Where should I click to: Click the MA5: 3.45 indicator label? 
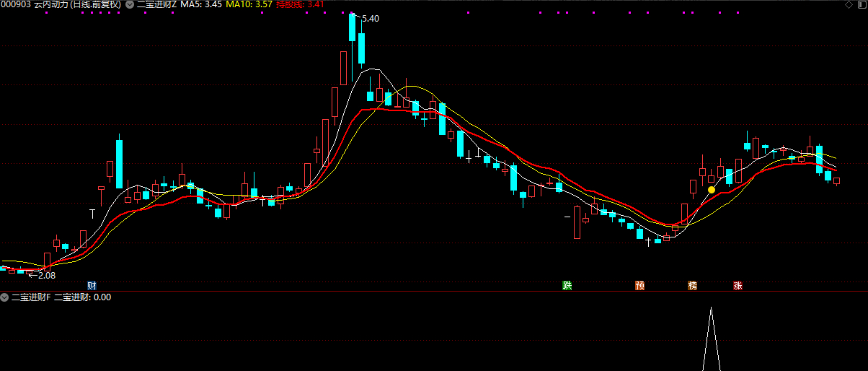[200, 4]
